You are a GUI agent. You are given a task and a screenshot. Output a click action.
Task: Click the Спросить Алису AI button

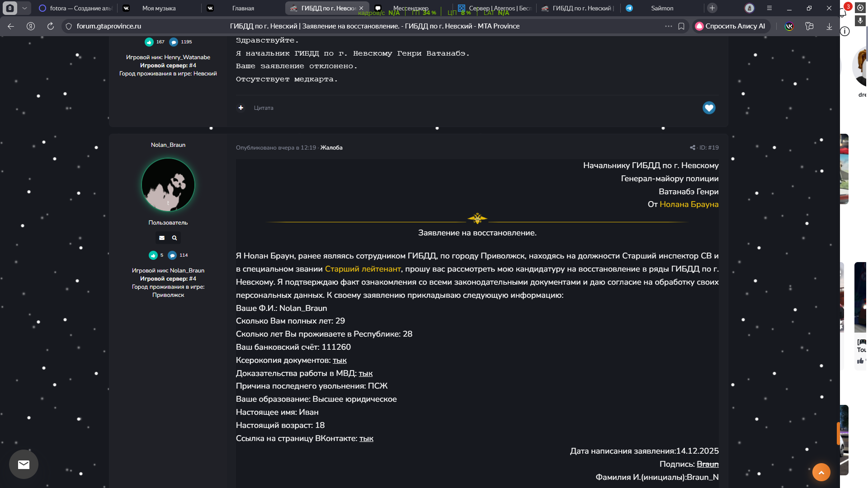coord(730,26)
